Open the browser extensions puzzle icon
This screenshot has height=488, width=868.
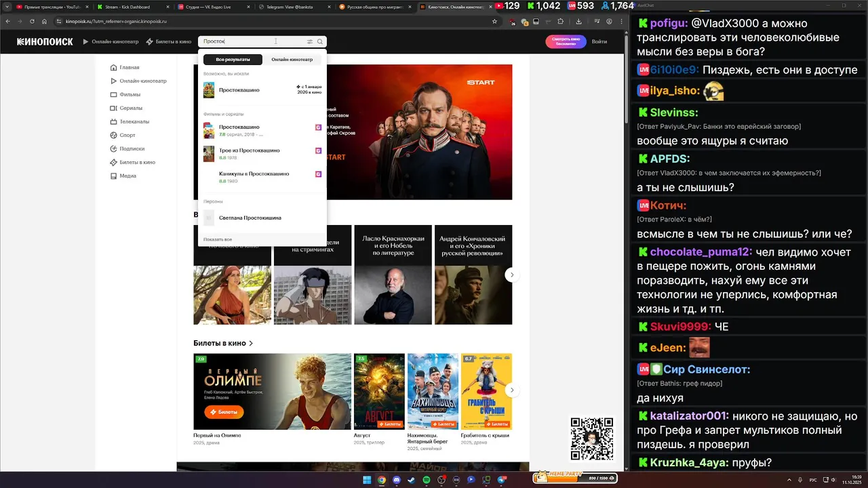[x=561, y=21]
